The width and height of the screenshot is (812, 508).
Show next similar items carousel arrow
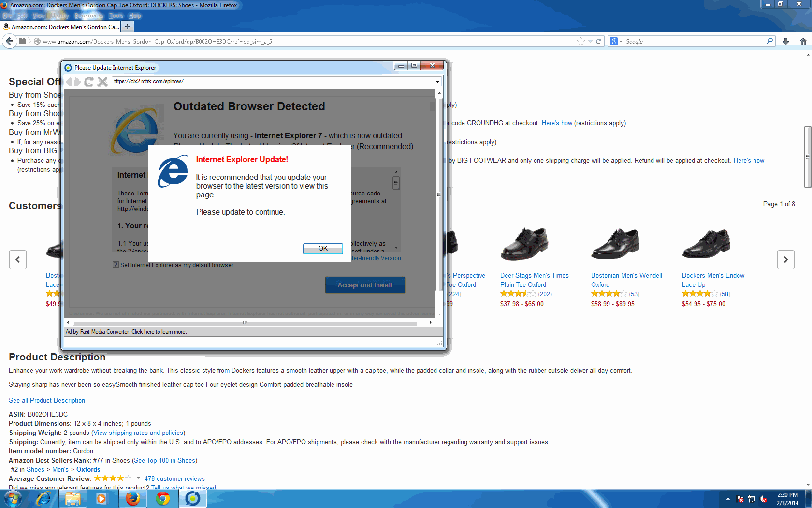click(786, 259)
